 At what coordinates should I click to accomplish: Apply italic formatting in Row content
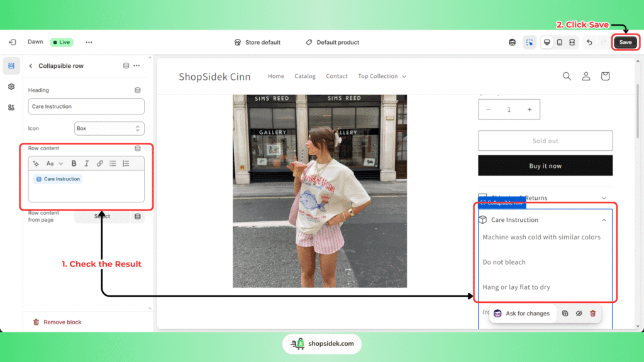click(87, 163)
